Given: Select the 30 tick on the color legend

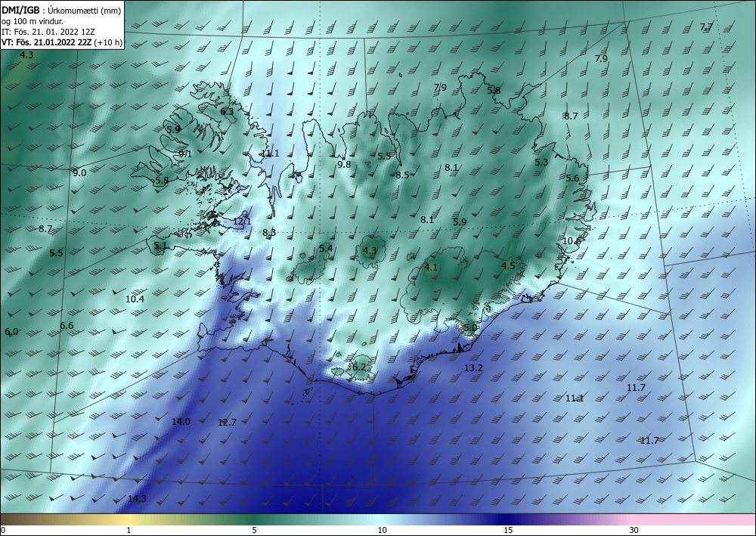Looking at the screenshot, I should 634,531.
